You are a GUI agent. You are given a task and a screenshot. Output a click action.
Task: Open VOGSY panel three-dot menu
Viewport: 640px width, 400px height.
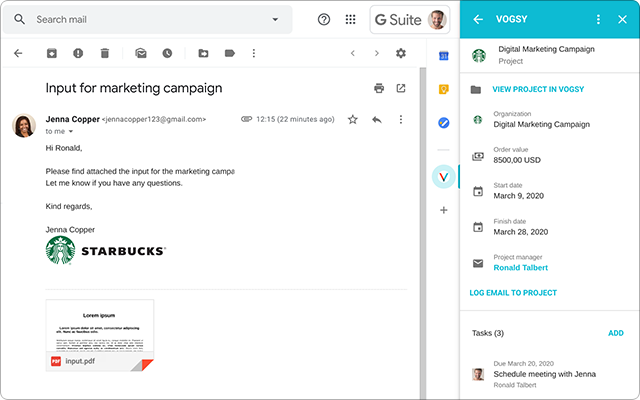click(x=598, y=19)
